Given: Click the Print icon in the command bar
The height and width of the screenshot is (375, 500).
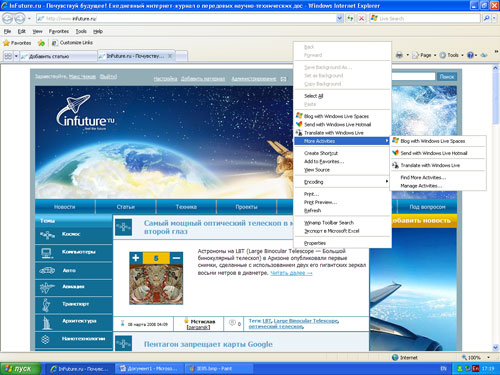Looking at the screenshot, I should click(x=399, y=55).
